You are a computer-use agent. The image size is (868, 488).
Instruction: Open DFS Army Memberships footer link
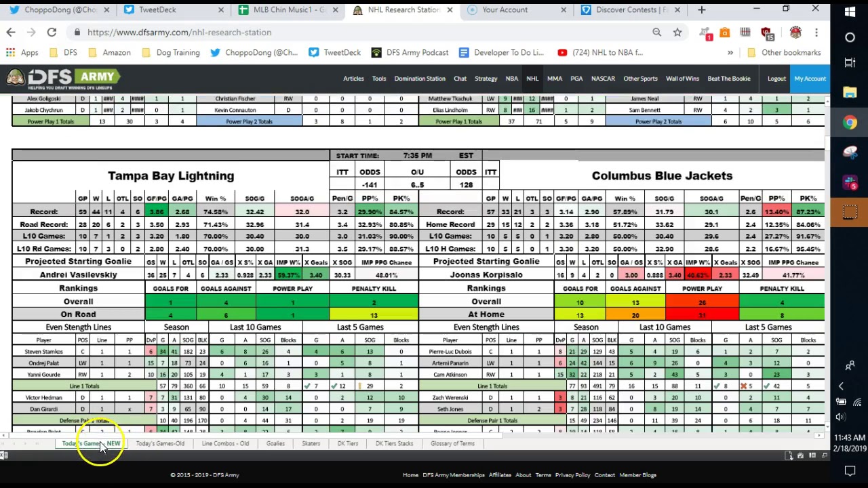coord(454,475)
